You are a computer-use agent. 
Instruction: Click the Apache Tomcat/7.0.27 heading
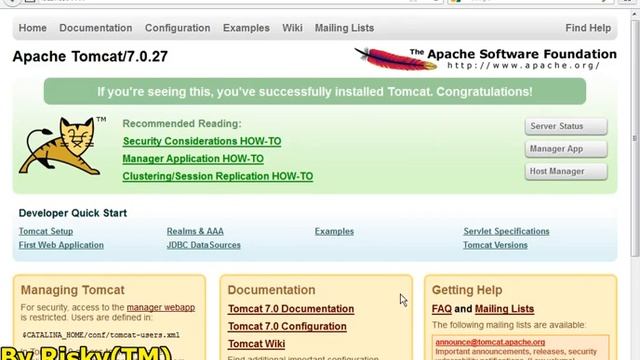(x=90, y=56)
